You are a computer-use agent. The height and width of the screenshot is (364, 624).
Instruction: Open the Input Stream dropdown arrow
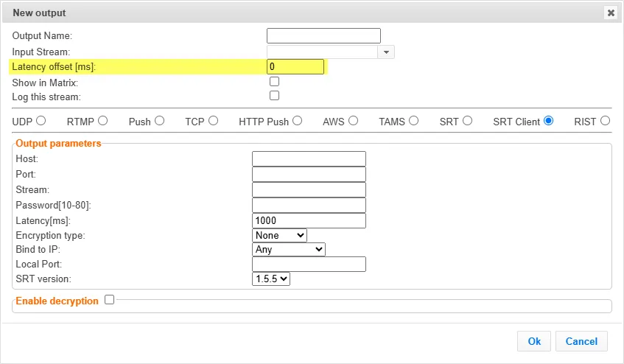click(386, 52)
